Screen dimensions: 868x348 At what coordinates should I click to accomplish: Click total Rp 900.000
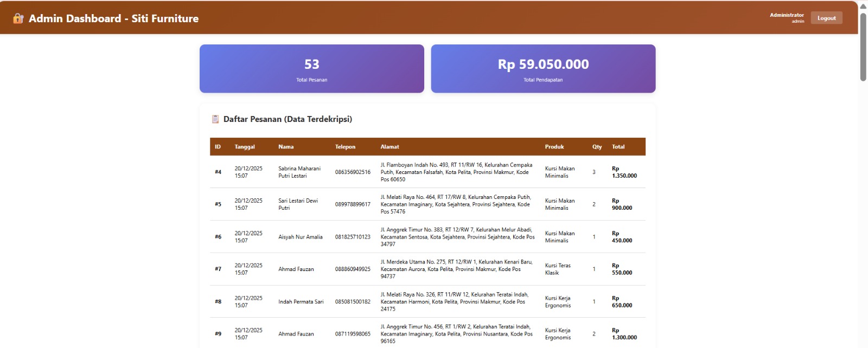[622, 204]
